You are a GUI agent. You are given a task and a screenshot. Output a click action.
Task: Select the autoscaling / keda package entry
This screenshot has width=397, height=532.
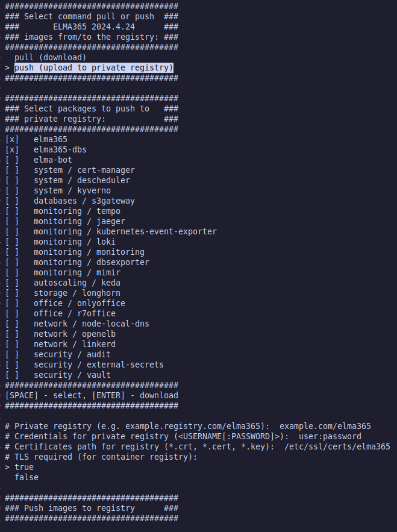coord(77,283)
